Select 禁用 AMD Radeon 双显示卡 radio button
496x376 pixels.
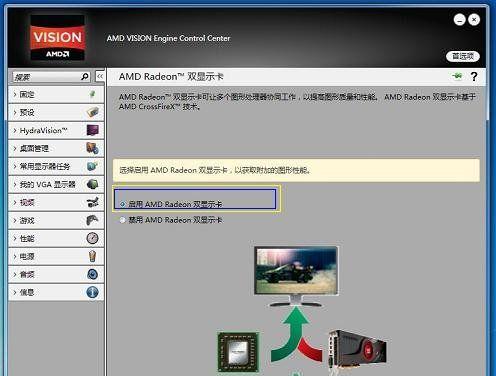click(123, 220)
